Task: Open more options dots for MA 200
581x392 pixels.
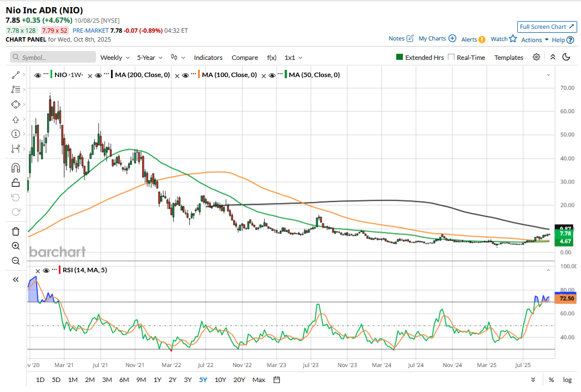Action: pos(107,74)
